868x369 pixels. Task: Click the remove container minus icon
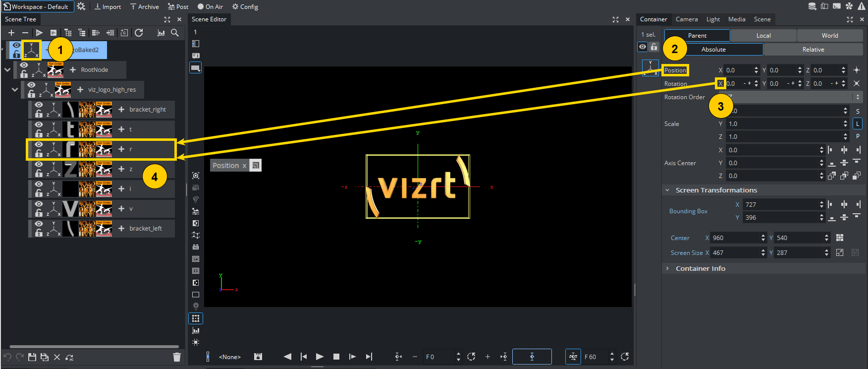(x=25, y=33)
